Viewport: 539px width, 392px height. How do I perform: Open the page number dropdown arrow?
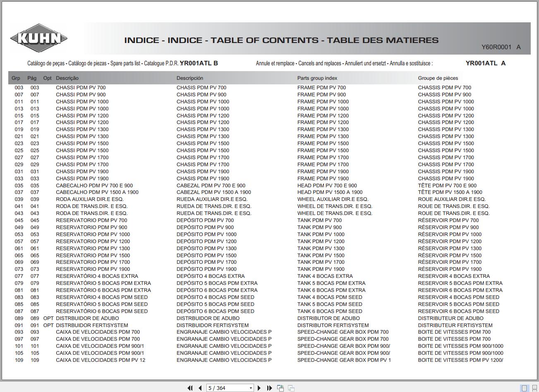(x=251, y=388)
